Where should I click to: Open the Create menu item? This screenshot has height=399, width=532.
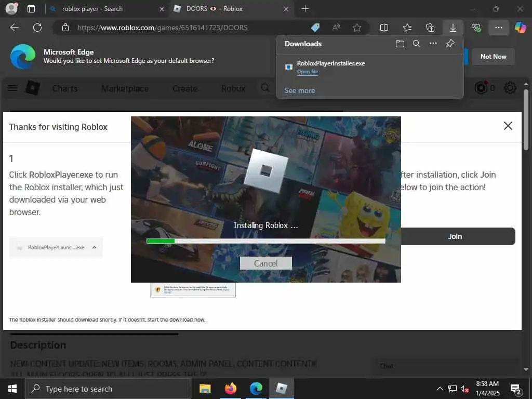click(185, 88)
